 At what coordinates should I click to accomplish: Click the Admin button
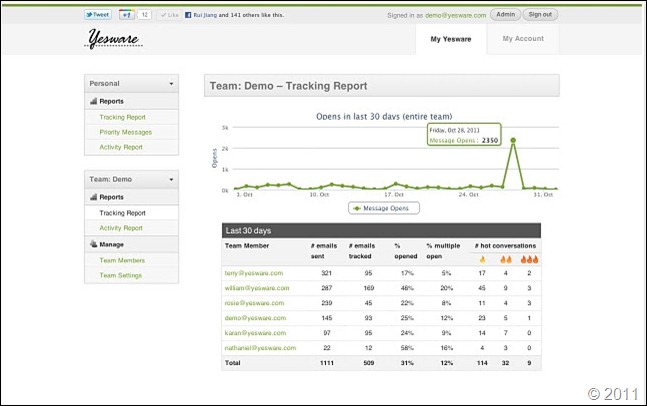point(505,15)
